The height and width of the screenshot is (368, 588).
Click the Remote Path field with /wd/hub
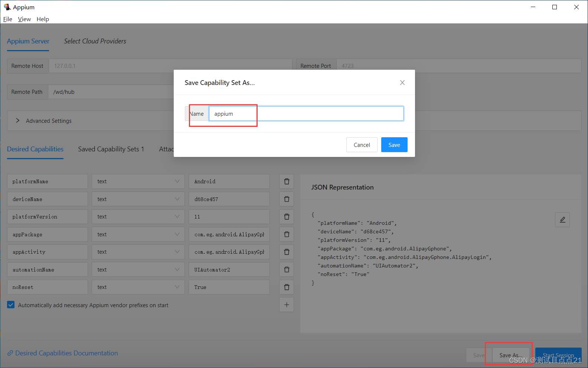[x=111, y=92]
